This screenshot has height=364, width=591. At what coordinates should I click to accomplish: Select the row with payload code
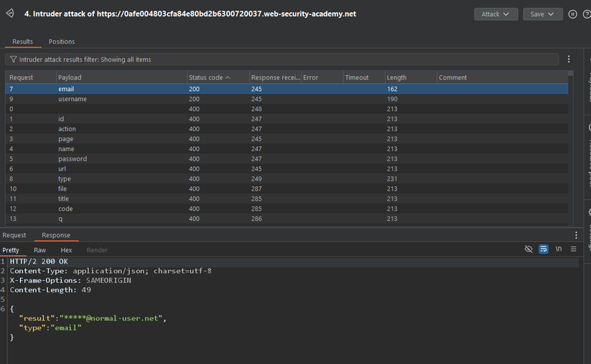pyautogui.click(x=287, y=209)
